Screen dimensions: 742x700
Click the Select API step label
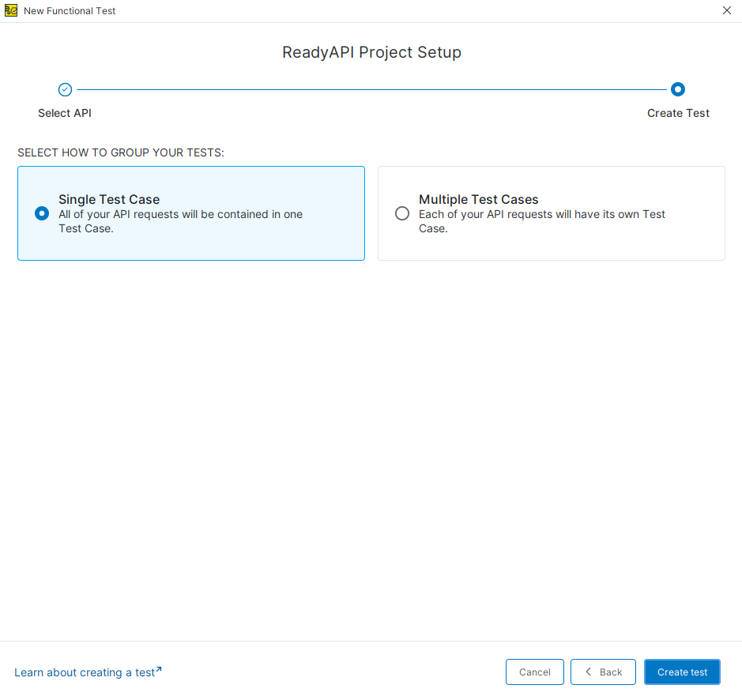[x=65, y=113]
